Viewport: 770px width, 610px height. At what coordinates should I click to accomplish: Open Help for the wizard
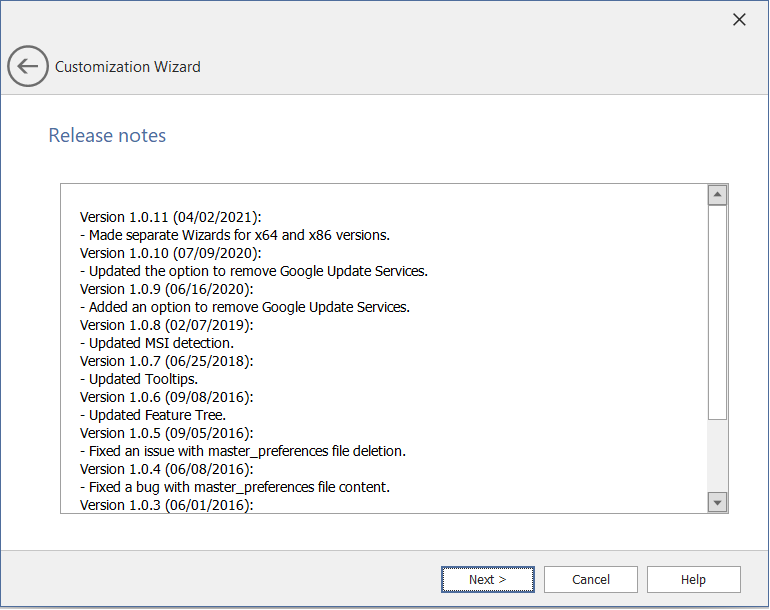point(693,579)
